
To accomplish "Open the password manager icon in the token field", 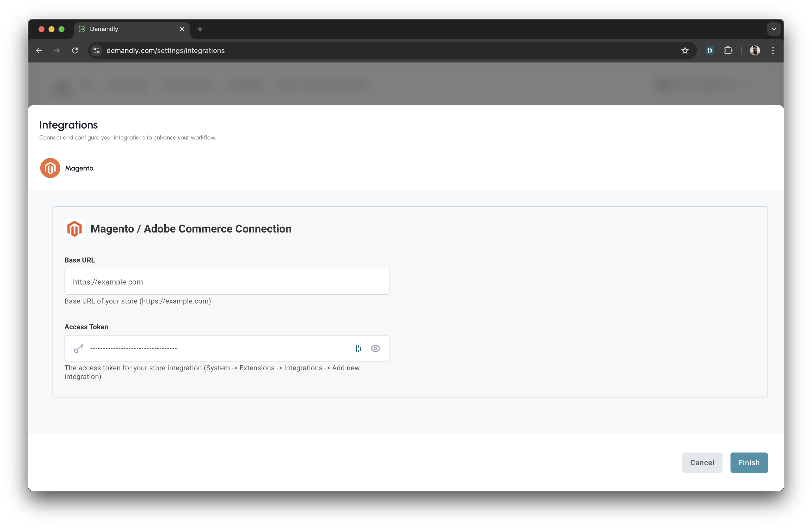I will [358, 348].
